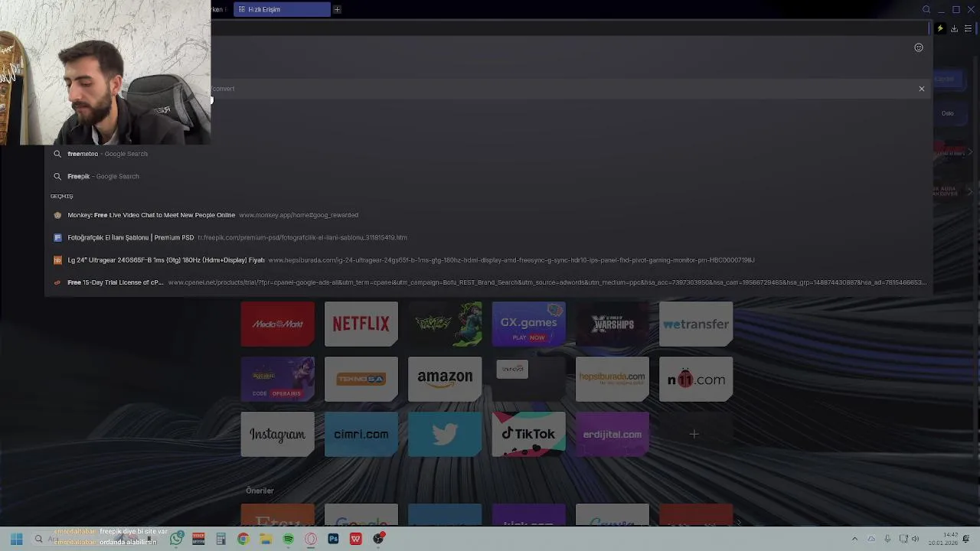Open the Twitter bird speed dial tile

coord(445,434)
